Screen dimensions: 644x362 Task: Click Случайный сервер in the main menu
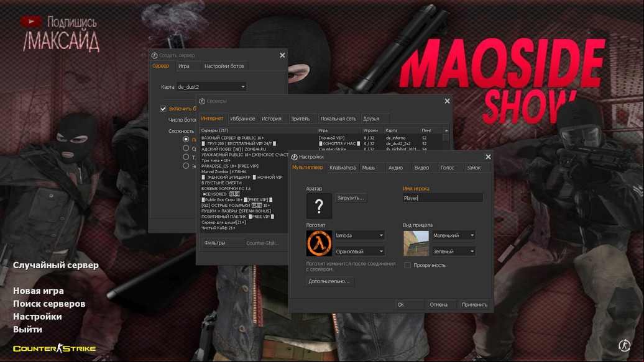click(56, 265)
